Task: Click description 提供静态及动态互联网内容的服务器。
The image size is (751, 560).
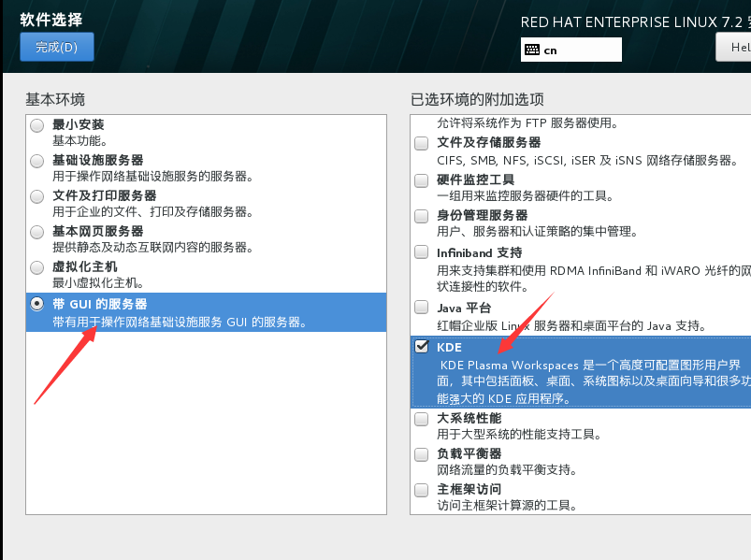Action: point(152,248)
